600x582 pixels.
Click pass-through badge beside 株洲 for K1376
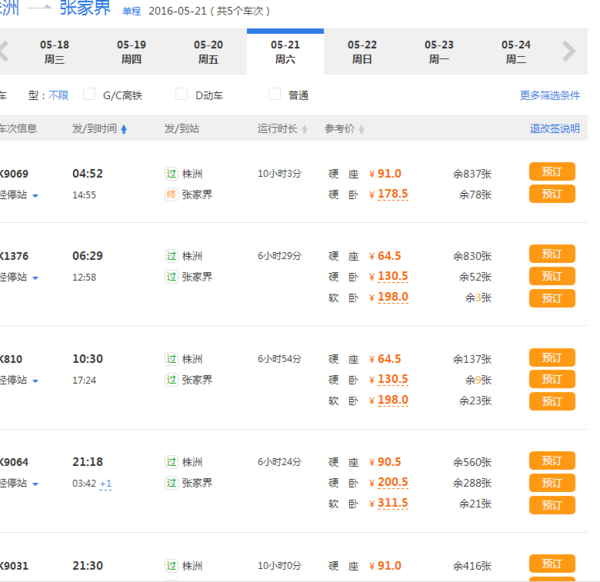171,256
